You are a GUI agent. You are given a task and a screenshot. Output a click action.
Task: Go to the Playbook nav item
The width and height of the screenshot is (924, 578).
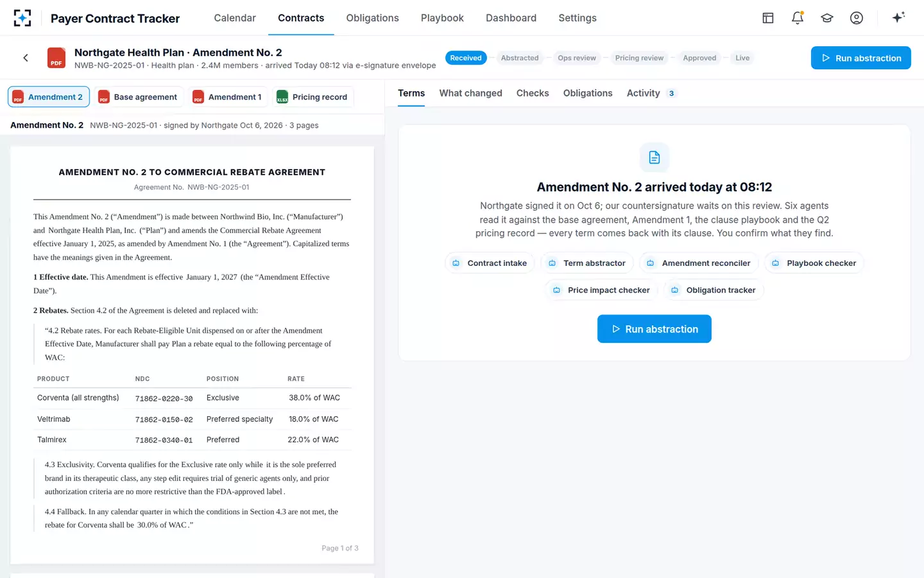442,18
